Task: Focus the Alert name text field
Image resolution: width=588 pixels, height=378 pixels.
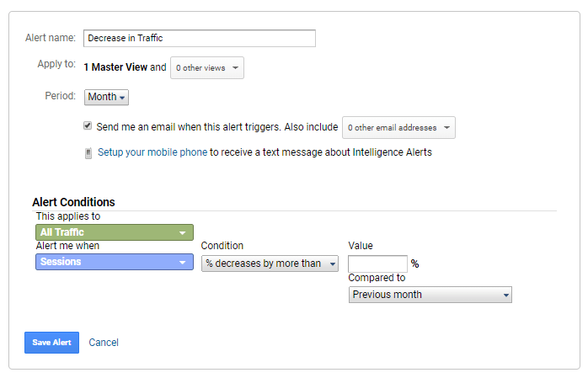Action: coord(200,38)
